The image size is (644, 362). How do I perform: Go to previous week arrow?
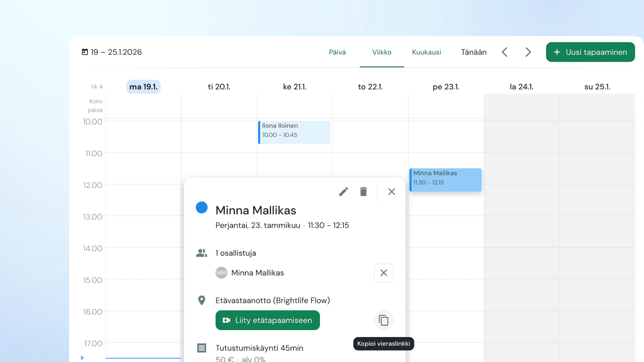[505, 52]
